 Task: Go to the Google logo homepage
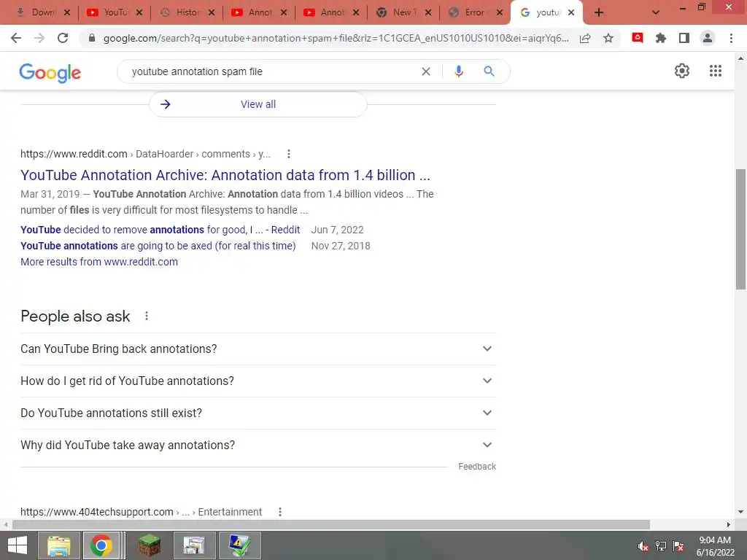pos(50,73)
